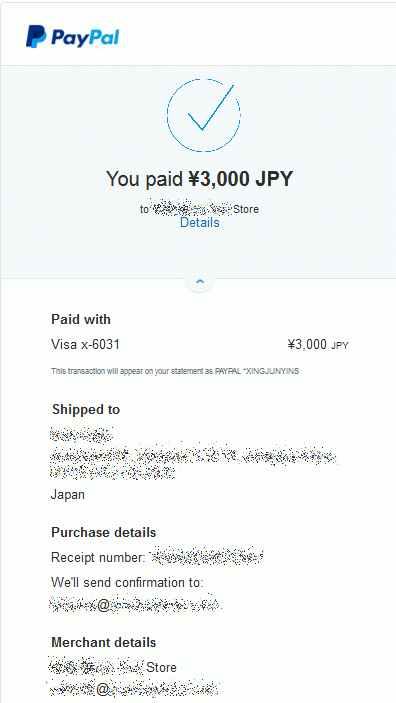This screenshot has width=396, height=703.
Task: Select the Visa x-6031 payment method
Action: [x=85, y=344]
